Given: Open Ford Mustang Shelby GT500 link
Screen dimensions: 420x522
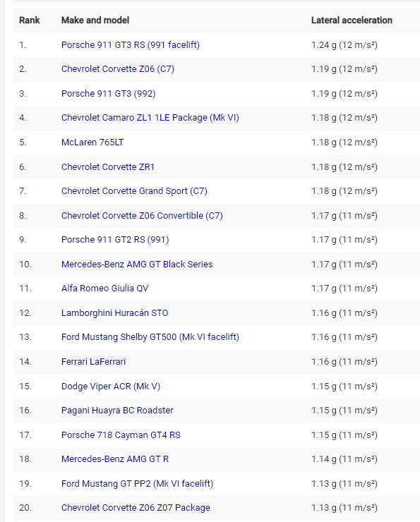Looking at the screenshot, I should pyautogui.click(x=150, y=337).
